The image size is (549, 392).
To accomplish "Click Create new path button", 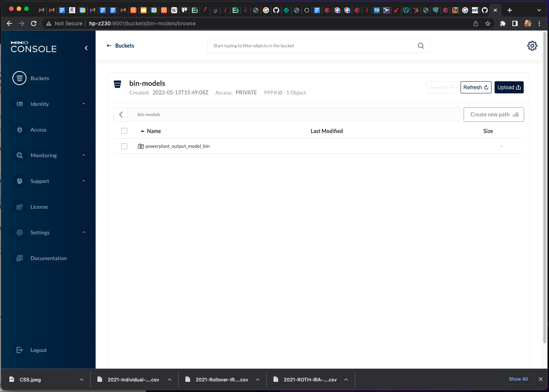I will 493,115.
